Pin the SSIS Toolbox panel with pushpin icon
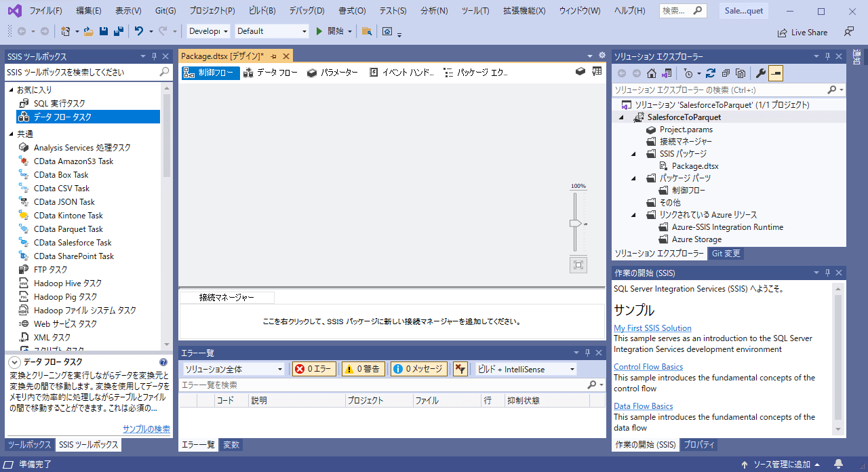868x472 pixels. pyautogui.click(x=154, y=57)
